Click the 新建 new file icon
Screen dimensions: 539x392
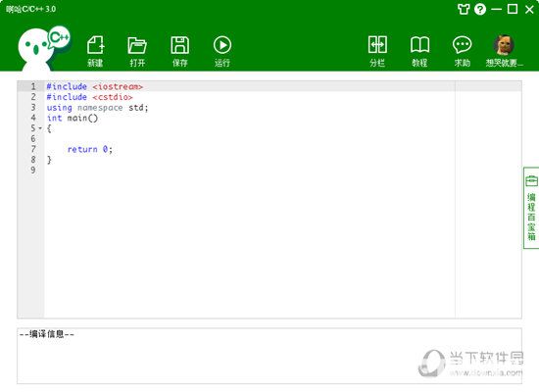click(x=95, y=51)
